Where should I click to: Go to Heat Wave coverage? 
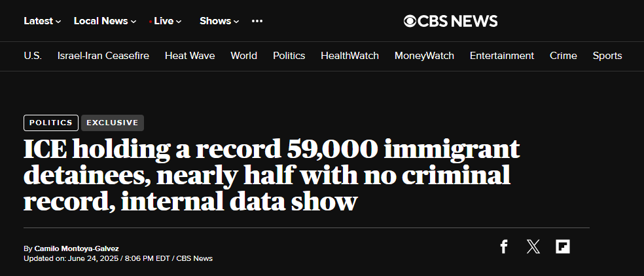point(190,56)
